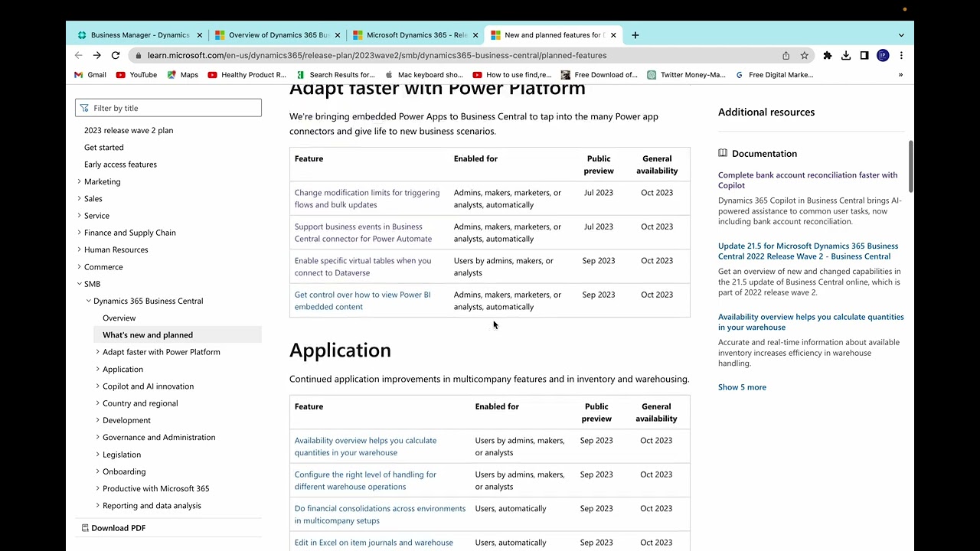Open Early access features in sidebar
Image resolution: width=980 pixels, height=551 pixels.
coord(120,165)
